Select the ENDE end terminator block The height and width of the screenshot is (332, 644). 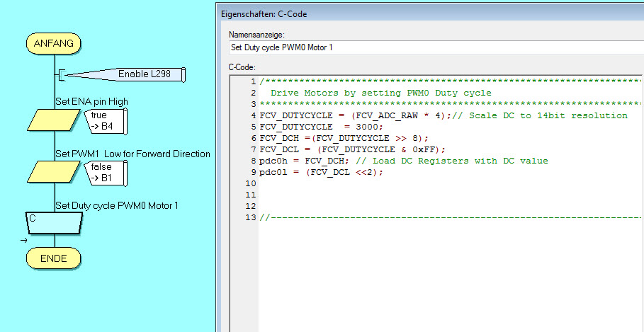pyautogui.click(x=53, y=258)
